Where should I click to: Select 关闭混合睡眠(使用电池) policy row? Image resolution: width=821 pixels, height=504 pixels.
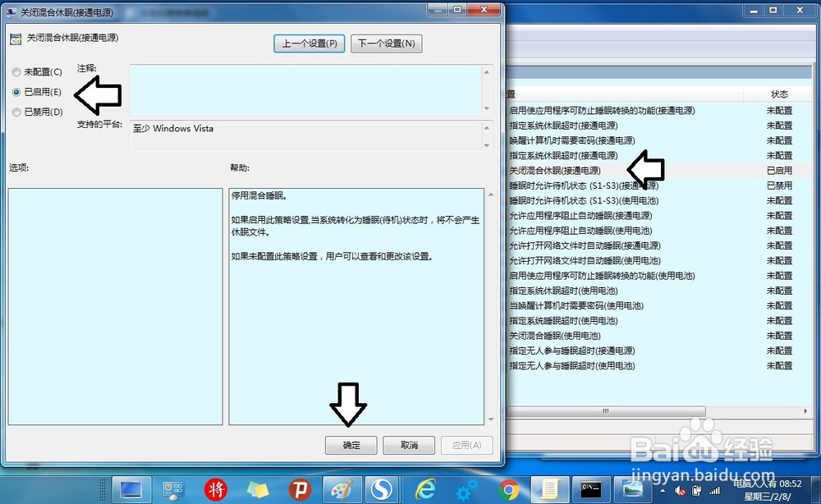pyautogui.click(x=555, y=336)
